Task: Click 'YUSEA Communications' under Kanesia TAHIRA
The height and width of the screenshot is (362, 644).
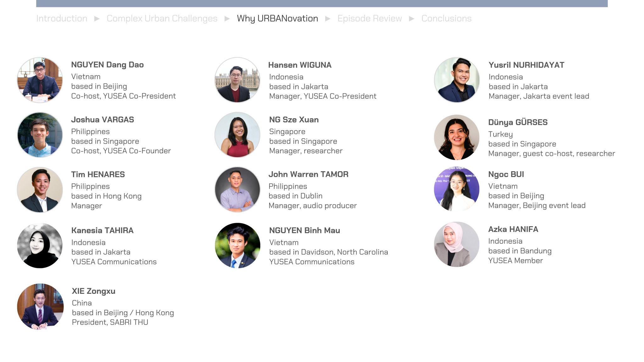Action: click(114, 262)
